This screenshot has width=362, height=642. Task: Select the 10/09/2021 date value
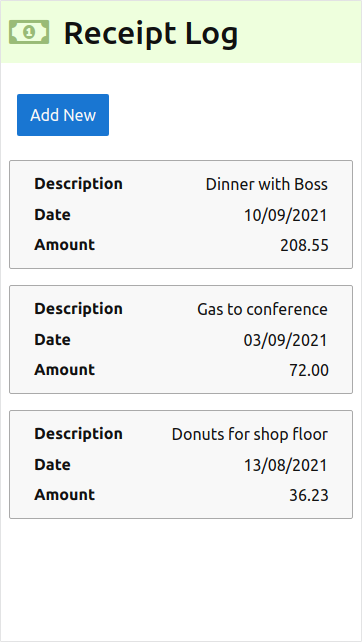[x=286, y=215]
